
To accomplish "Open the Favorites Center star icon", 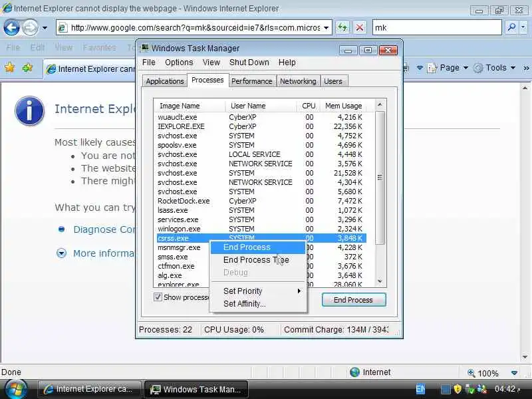I will 10,68.
